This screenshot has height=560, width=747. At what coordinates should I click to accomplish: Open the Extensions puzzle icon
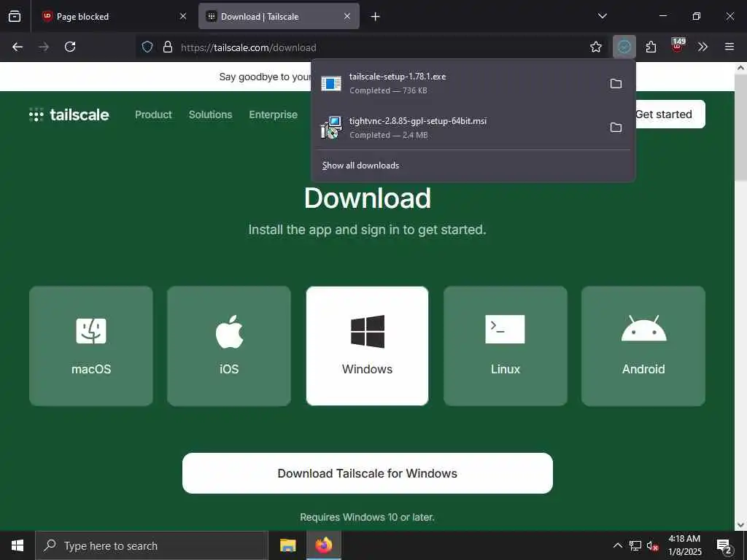tap(651, 47)
